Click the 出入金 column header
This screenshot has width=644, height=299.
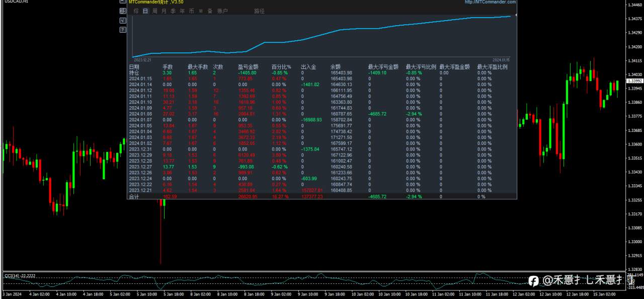coord(308,66)
